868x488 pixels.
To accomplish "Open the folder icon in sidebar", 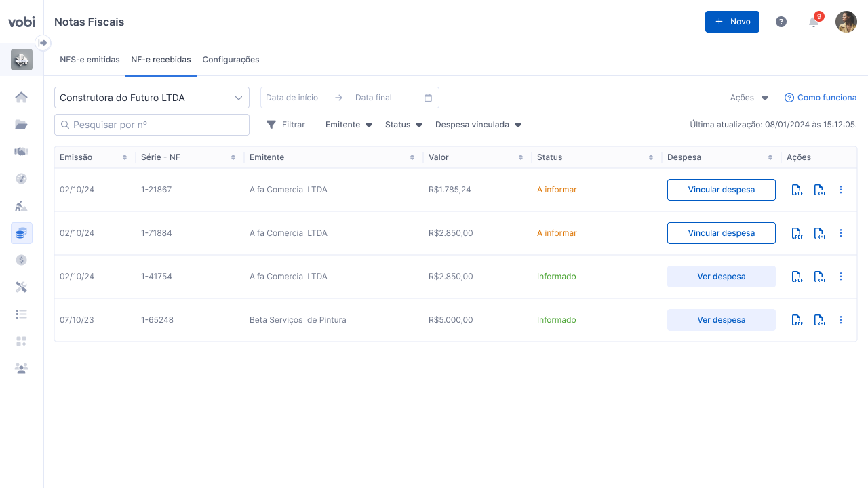I will (x=22, y=125).
